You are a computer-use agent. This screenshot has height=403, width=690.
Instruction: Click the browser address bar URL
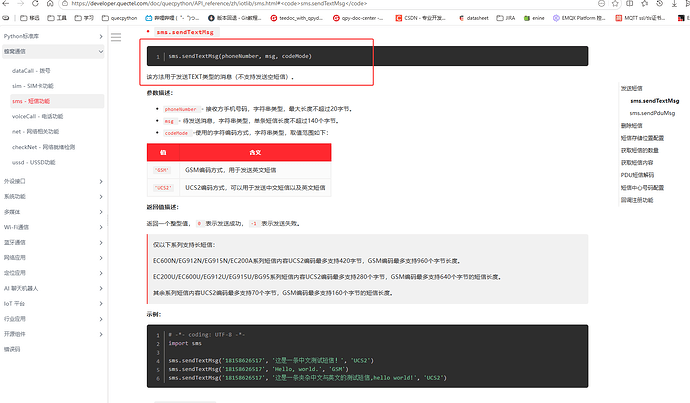tap(219, 4)
